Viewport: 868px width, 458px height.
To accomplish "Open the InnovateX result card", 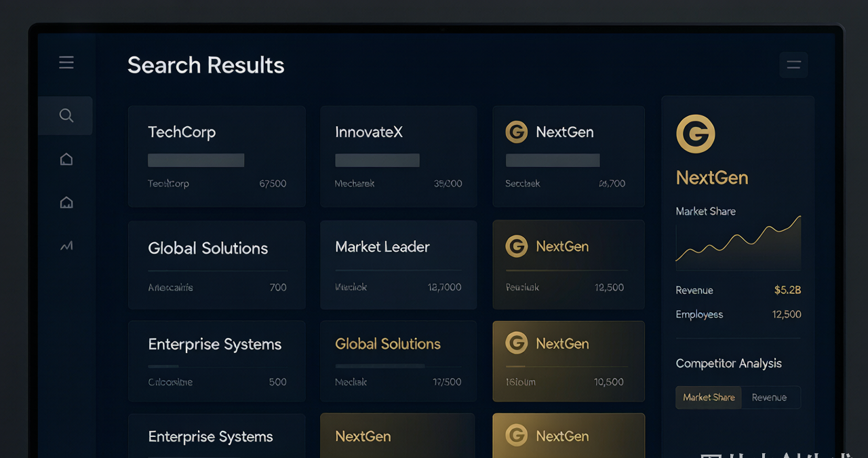I will point(399,156).
